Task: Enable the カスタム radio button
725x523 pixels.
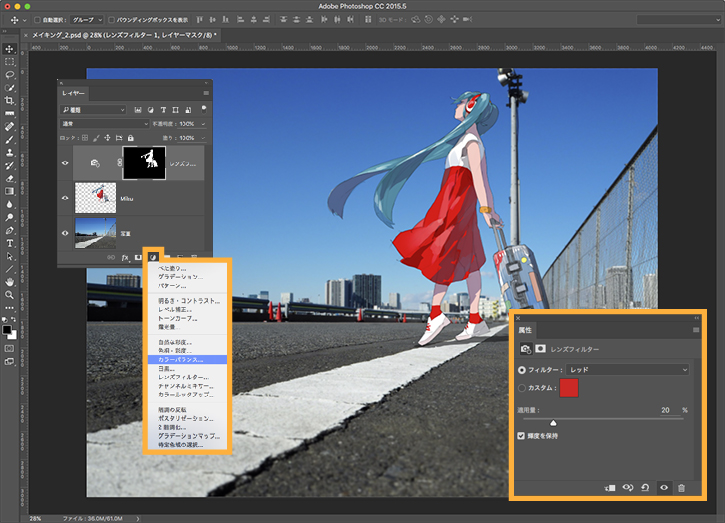Action: pos(522,388)
